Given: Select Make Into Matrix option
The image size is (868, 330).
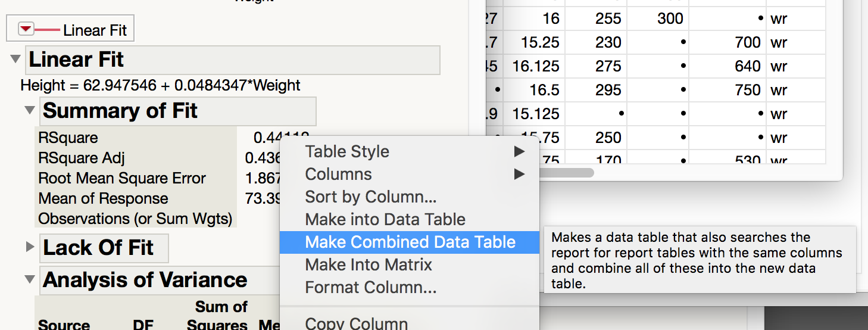Looking at the screenshot, I should [369, 265].
